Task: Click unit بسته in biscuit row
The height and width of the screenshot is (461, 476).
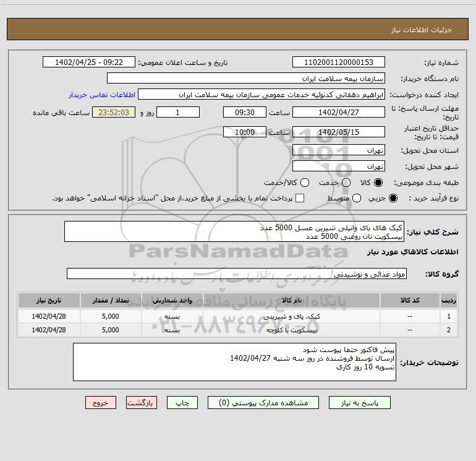Action: coord(172,330)
